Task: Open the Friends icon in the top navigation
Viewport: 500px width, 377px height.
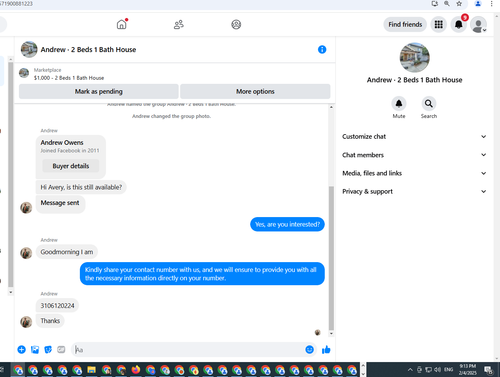Action: (179, 24)
